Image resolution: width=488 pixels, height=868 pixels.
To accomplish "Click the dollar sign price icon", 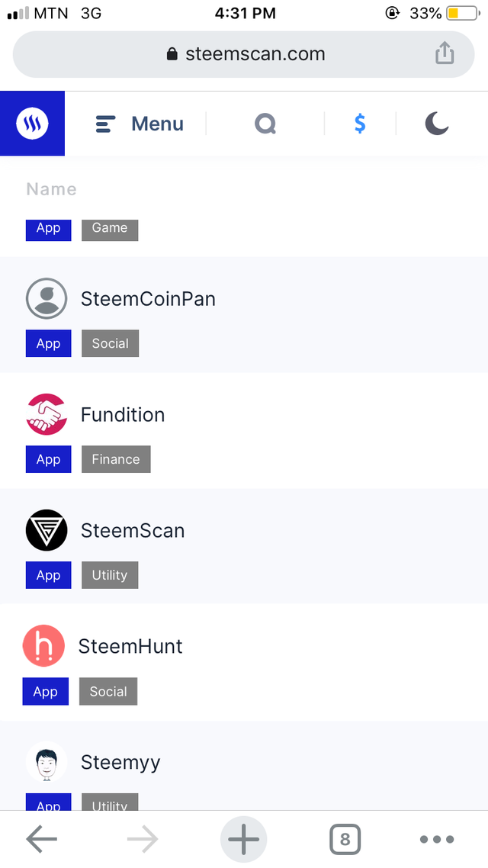I will [360, 124].
